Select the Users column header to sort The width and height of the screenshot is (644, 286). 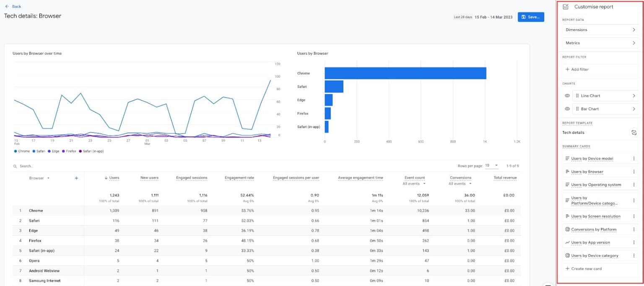pos(112,178)
